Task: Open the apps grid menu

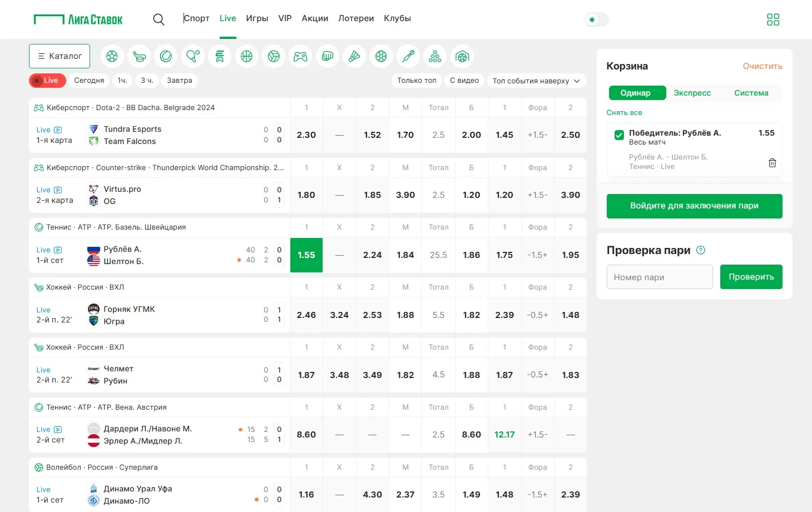Action: tap(773, 19)
